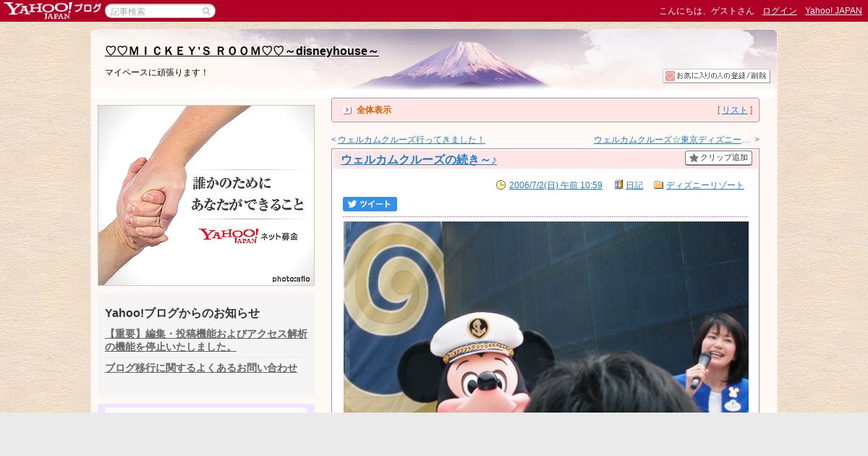Open the Yahoo! ネット募金 banner ad
The image size is (868, 456).
point(206,195)
